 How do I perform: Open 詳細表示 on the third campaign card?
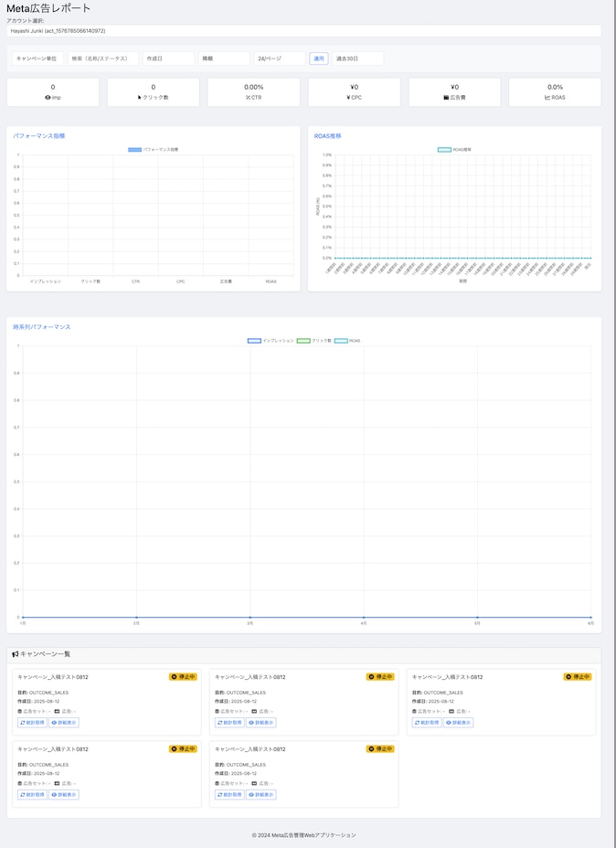tap(458, 723)
